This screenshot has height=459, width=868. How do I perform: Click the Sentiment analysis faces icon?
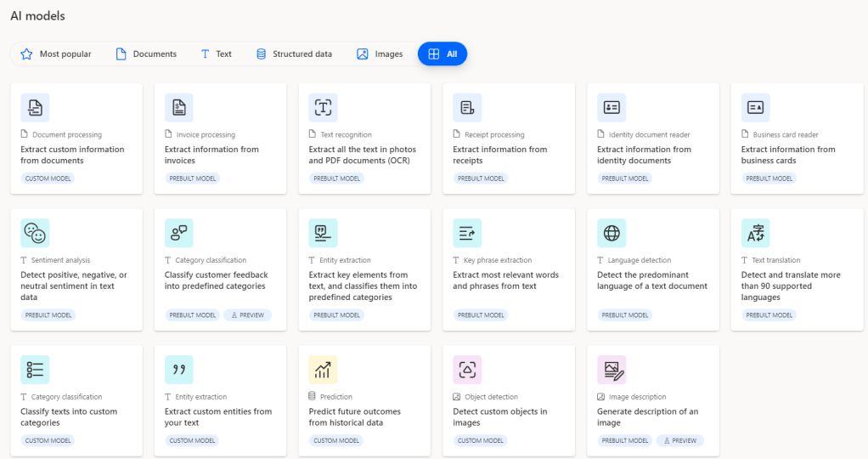point(35,233)
